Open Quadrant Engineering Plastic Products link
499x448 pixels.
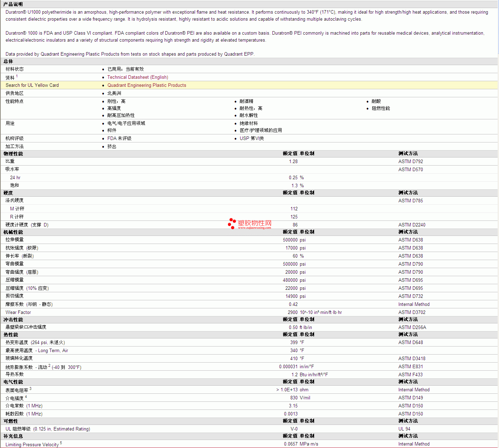[x=147, y=85]
